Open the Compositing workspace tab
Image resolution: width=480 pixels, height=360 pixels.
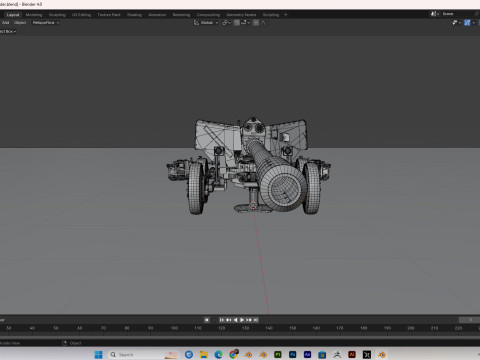208,15
